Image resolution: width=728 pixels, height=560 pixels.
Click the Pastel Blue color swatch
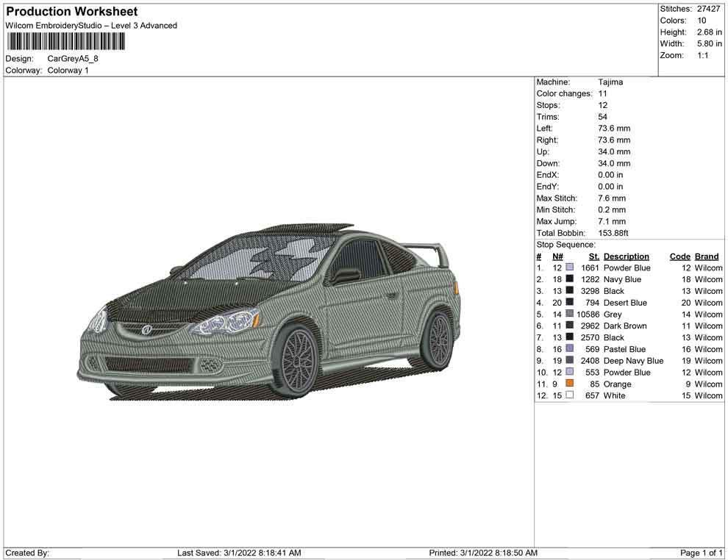570,349
